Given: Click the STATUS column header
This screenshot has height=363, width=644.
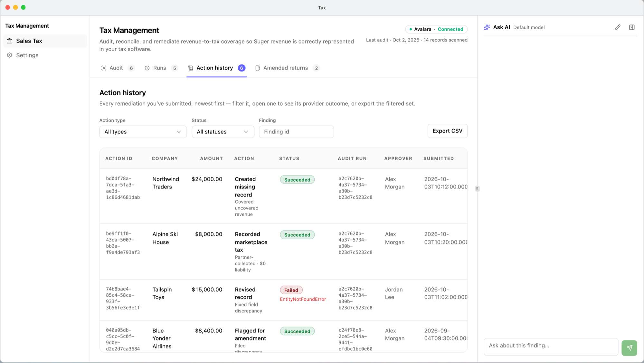Looking at the screenshot, I should (x=289, y=158).
